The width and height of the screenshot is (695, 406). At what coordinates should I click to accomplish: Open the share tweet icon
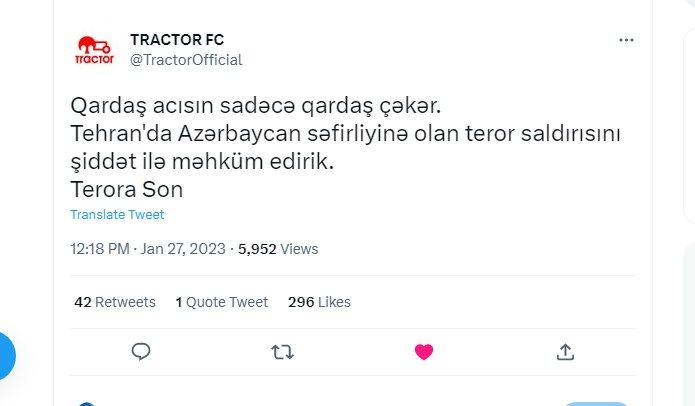(x=565, y=351)
